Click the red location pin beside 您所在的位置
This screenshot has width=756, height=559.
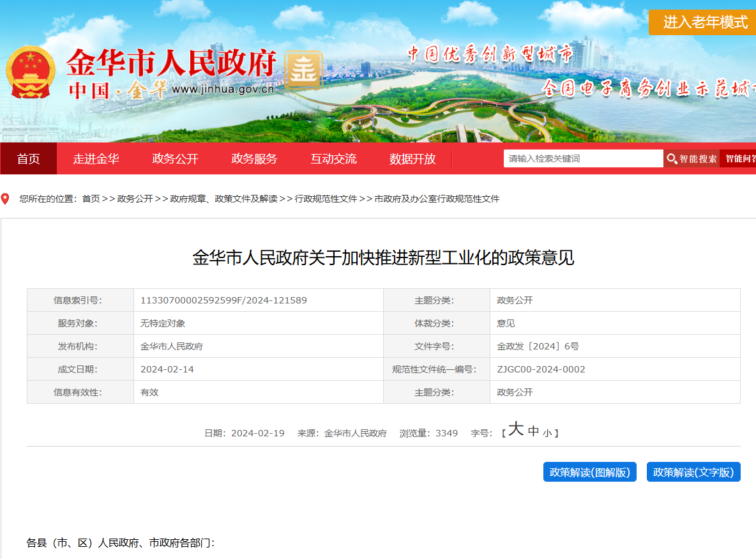point(6,199)
